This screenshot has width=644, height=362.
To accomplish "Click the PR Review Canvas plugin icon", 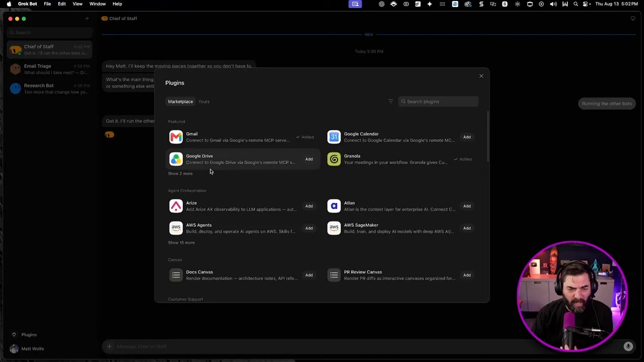I will [x=334, y=275].
